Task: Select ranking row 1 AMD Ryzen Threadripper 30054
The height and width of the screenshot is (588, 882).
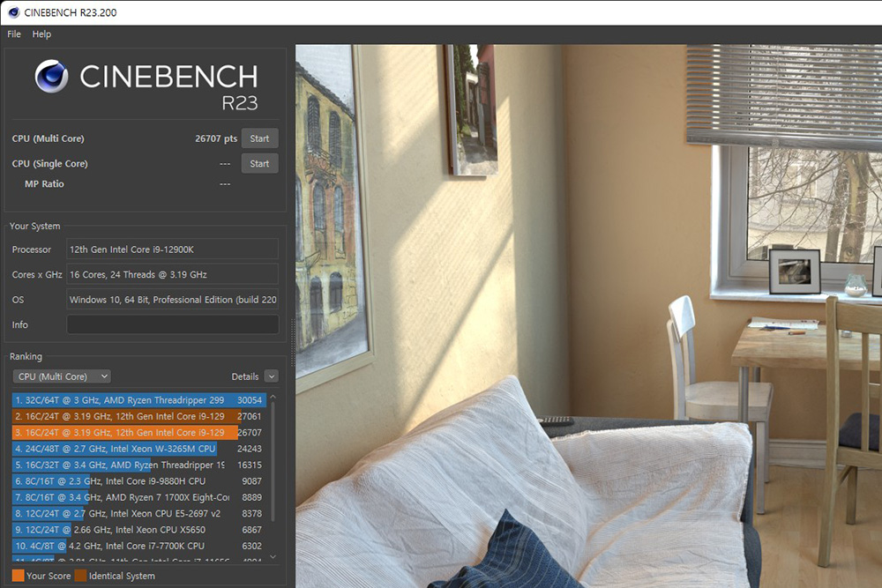Action: tap(138, 400)
